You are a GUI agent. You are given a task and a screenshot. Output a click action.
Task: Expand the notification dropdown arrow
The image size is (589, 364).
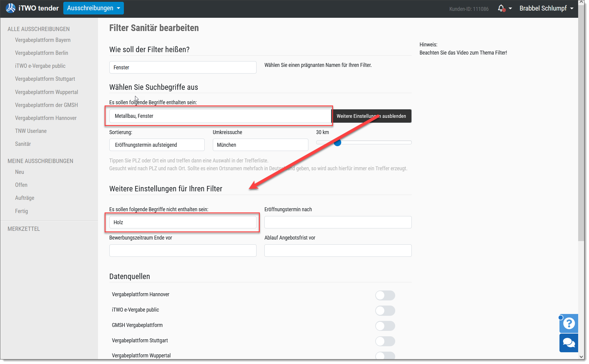510,8
